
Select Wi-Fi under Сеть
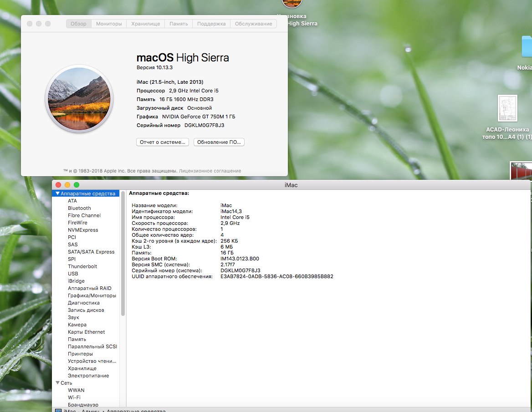pyautogui.click(x=74, y=397)
